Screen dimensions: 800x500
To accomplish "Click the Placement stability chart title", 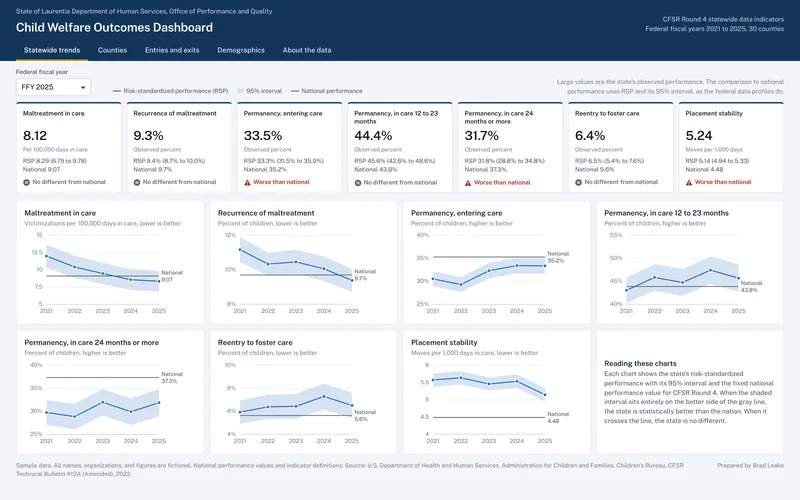I will [x=444, y=343].
